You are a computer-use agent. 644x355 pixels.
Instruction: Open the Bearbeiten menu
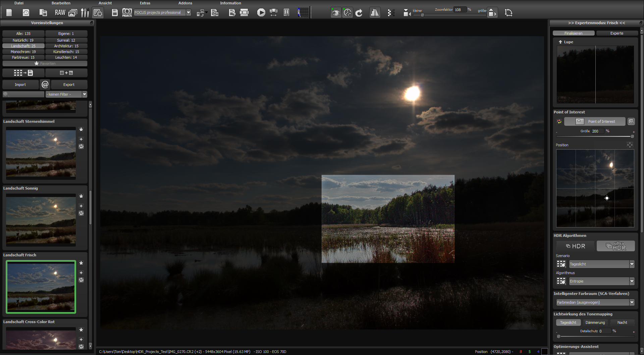point(61,3)
